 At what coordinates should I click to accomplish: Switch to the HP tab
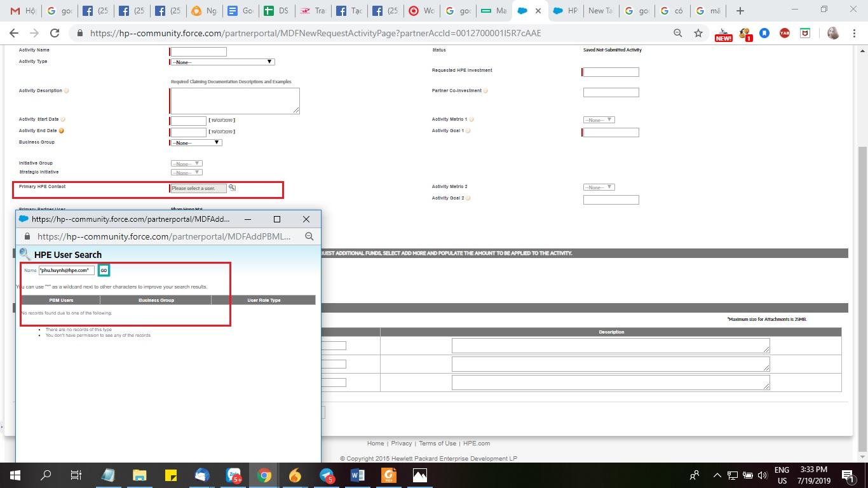[566, 11]
